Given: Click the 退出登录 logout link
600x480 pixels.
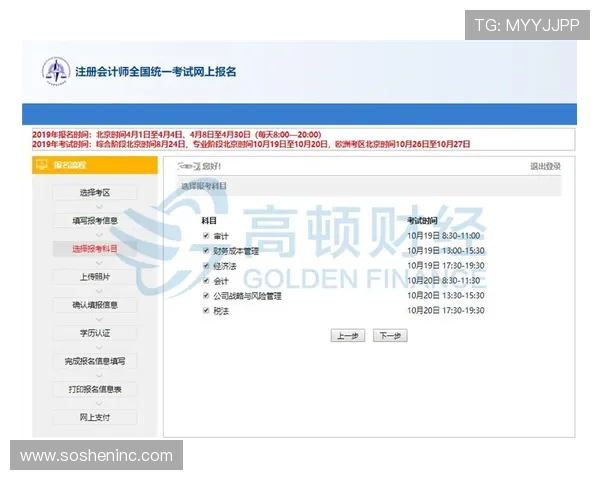Looking at the screenshot, I should [545, 166].
